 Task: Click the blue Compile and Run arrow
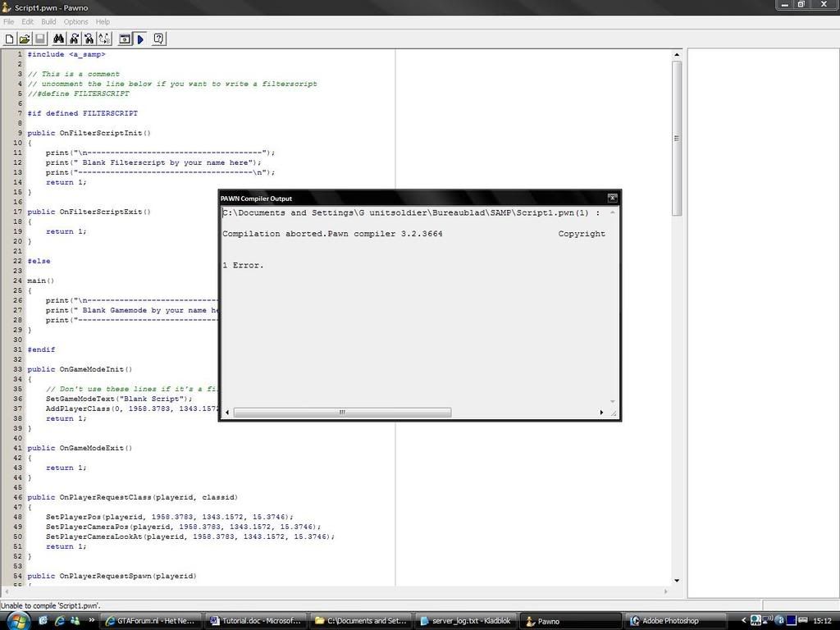(139, 39)
